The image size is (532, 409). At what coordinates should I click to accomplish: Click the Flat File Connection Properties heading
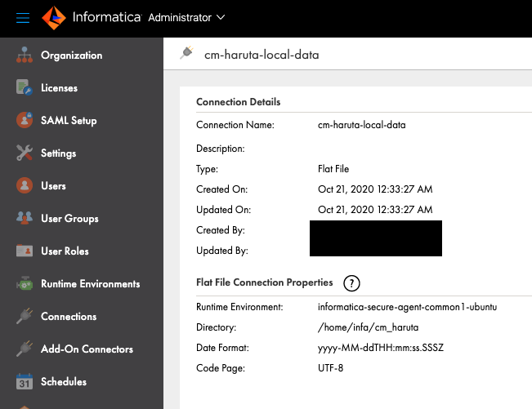(x=265, y=282)
